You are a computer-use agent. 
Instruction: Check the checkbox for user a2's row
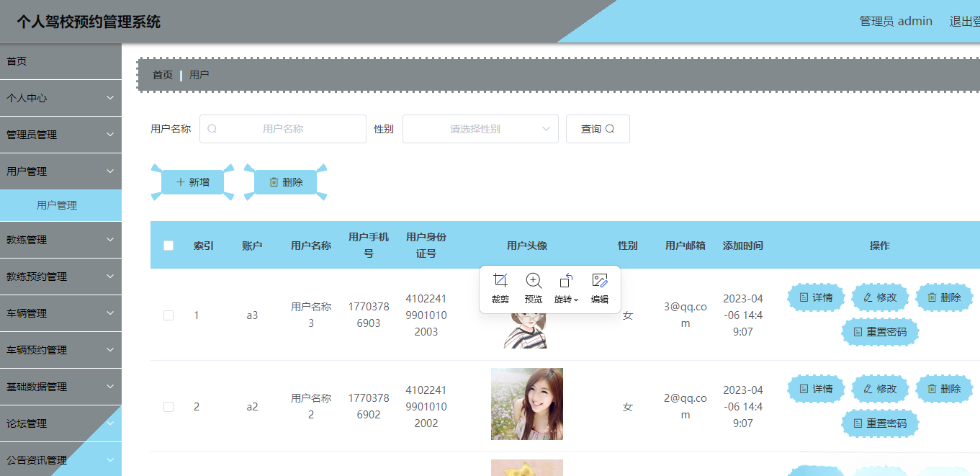[168, 406]
